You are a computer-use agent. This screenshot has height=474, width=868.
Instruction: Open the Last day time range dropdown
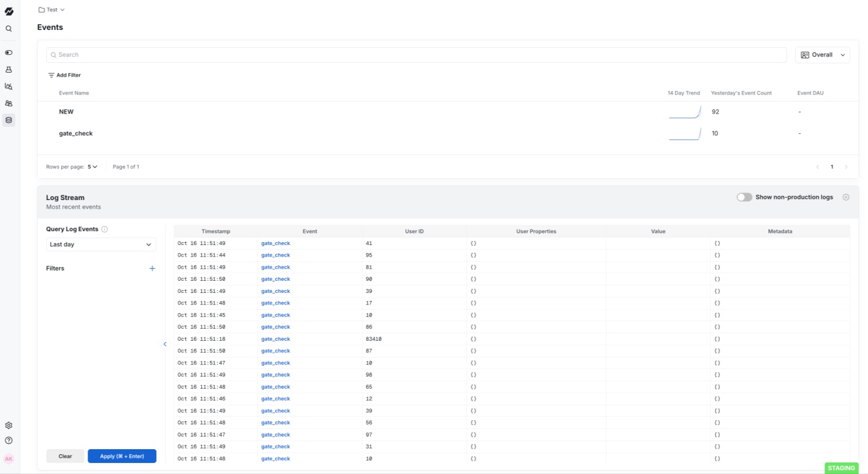[x=101, y=244]
